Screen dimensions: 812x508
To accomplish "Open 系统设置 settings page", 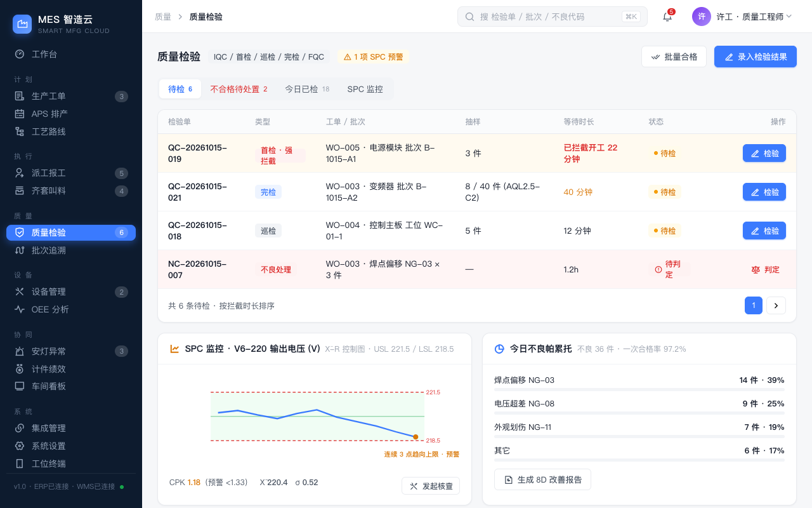I will pos(71,446).
